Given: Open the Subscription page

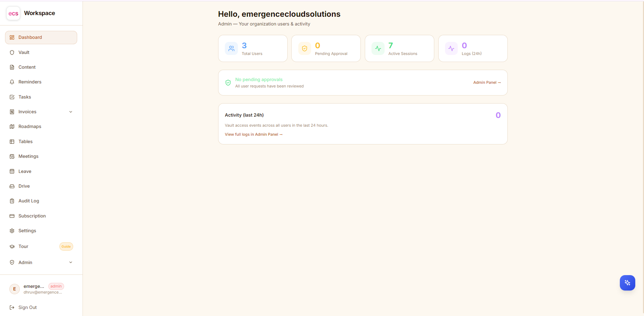Looking at the screenshot, I should click(41, 216).
